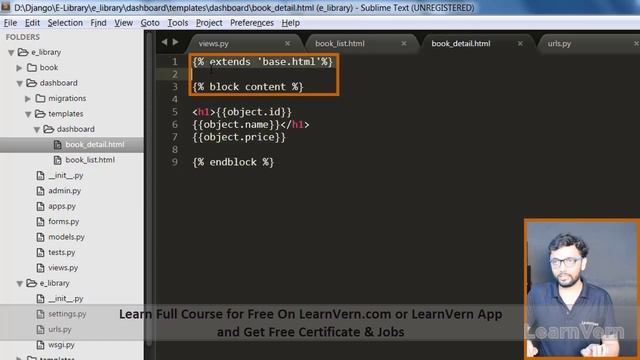Open the File menu
This screenshot has height=360, width=640.
[x=10, y=23]
